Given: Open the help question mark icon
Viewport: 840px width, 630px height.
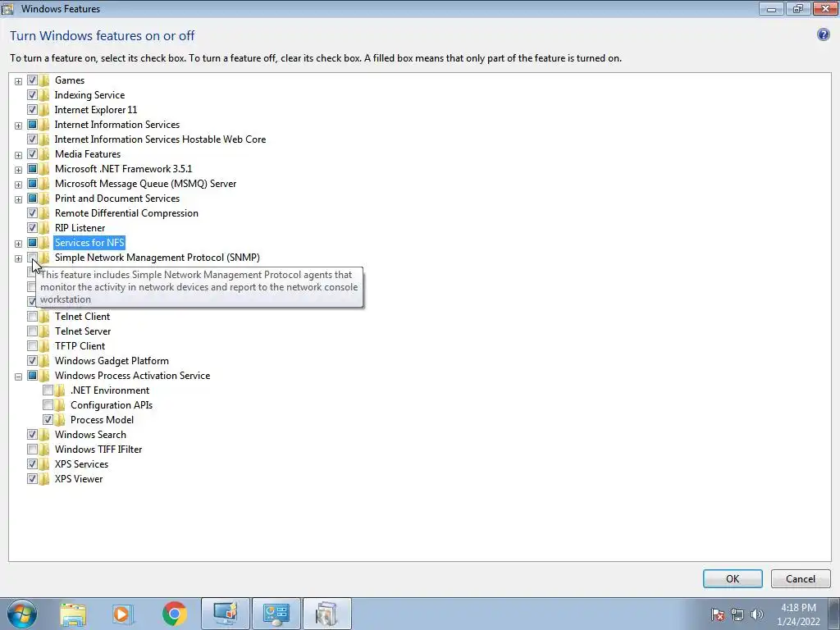Looking at the screenshot, I should [823, 34].
